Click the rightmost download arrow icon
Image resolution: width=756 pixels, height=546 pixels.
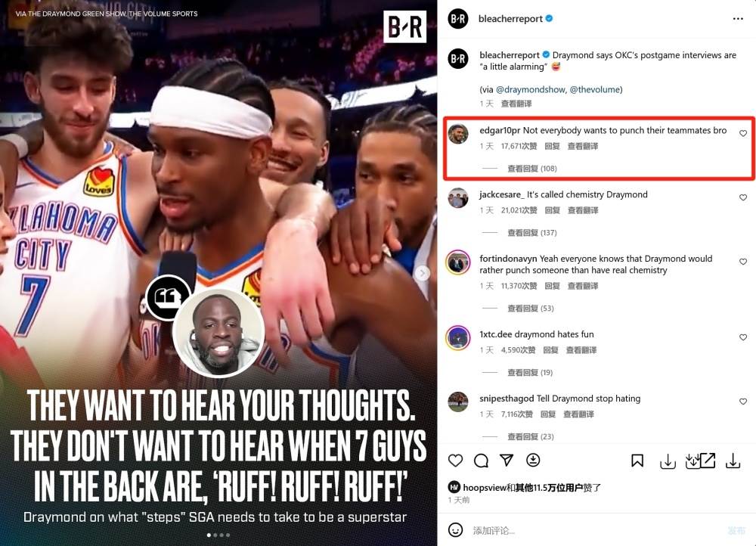733,461
